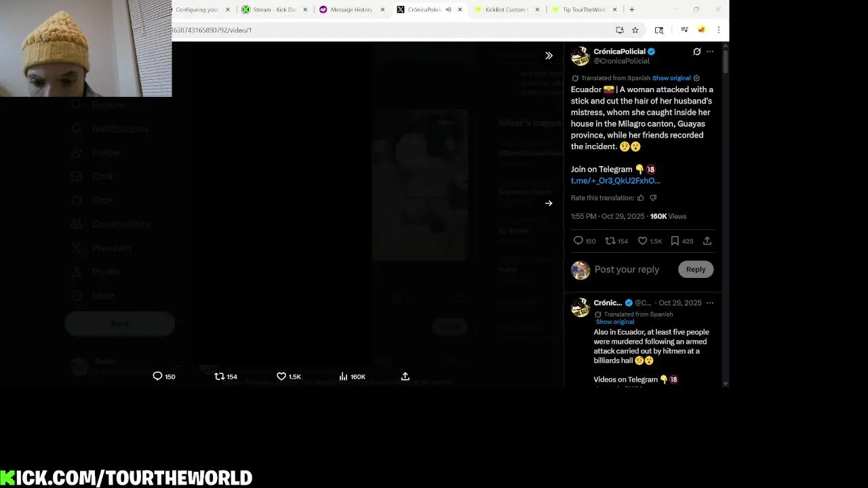Go to next media with right arrow
Image resolution: width=868 pixels, height=488 pixels.
549,203
